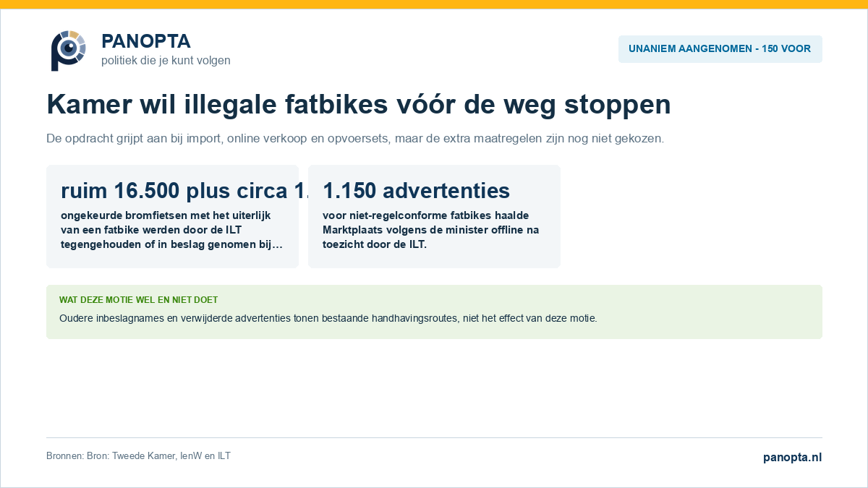868x488 pixels.
Task: Click the 'Wat deze motie wel en niet doet' label
Action: point(138,300)
